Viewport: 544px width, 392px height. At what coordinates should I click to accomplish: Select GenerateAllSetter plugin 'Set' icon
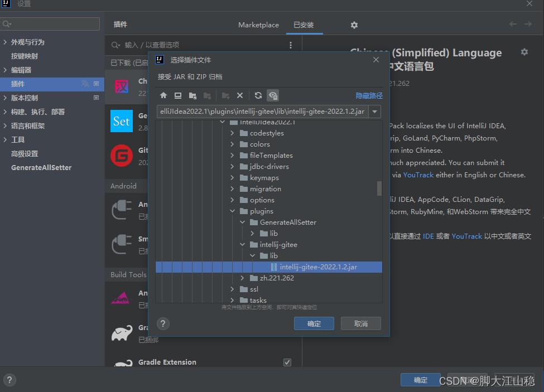coord(122,121)
